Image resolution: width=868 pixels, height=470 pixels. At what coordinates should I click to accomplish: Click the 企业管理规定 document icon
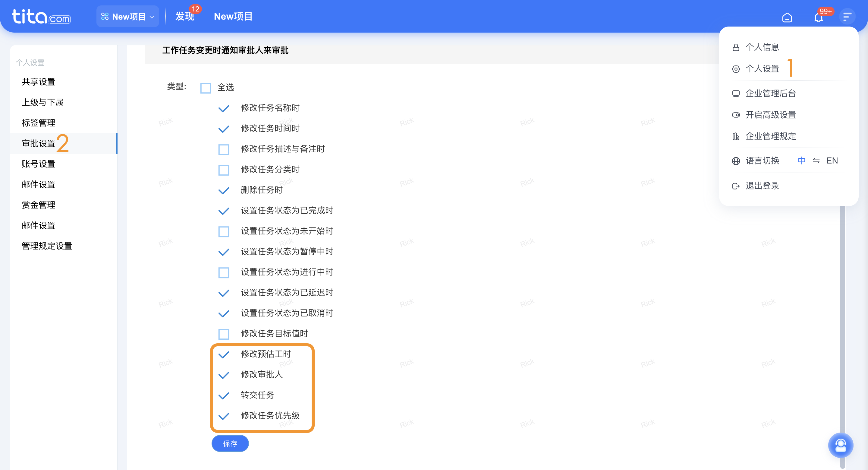[x=736, y=137]
